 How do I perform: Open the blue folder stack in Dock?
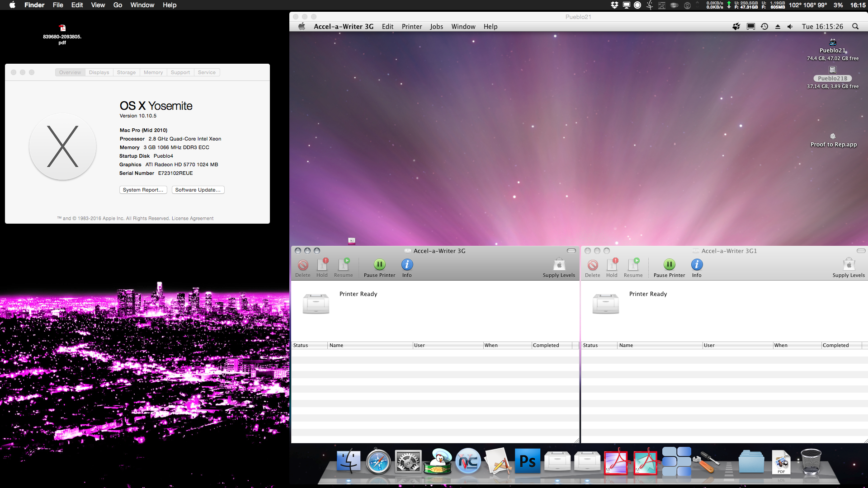pos(751,461)
